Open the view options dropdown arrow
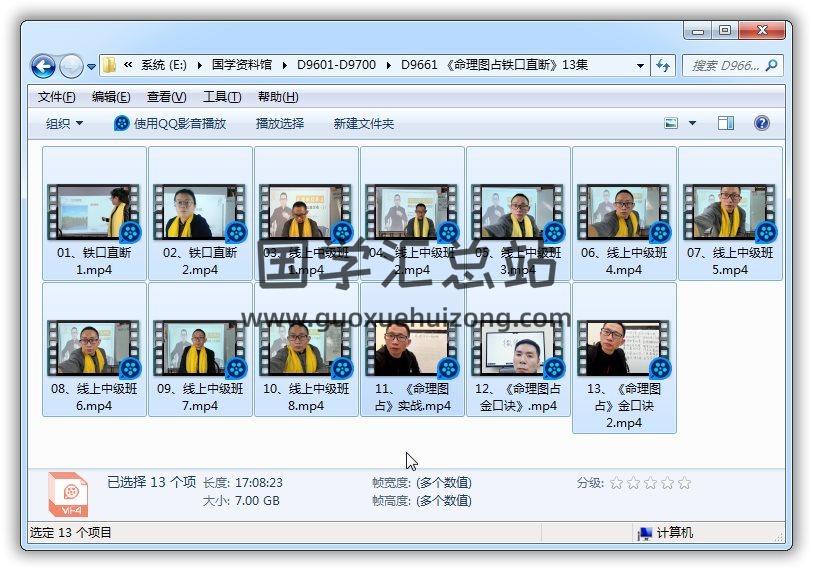 pyautogui.click(x=692, y=123)
